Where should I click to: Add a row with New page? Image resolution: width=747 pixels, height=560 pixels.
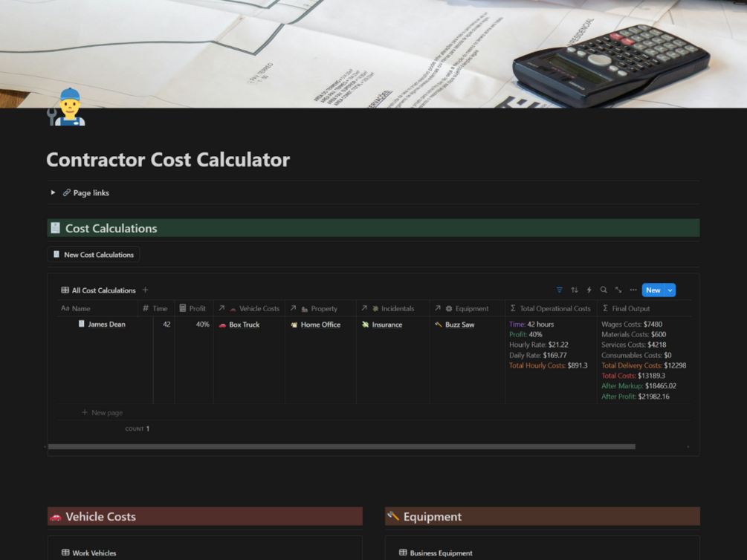coord(102,412)
